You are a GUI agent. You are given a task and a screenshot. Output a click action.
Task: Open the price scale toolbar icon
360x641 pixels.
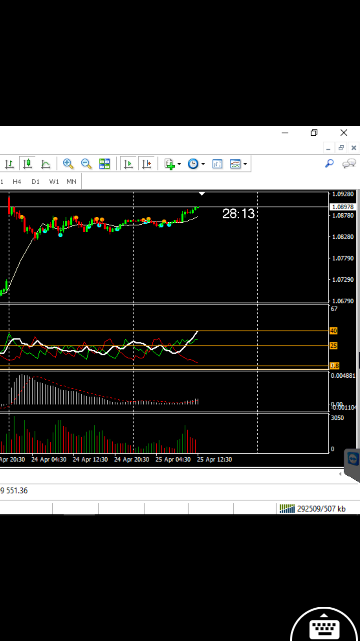pos(217,164)
